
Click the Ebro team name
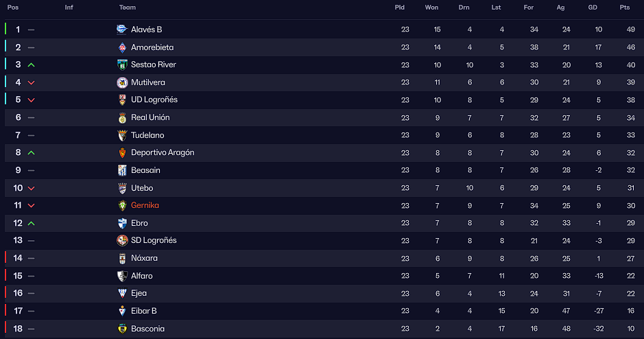tap(139, 223)
